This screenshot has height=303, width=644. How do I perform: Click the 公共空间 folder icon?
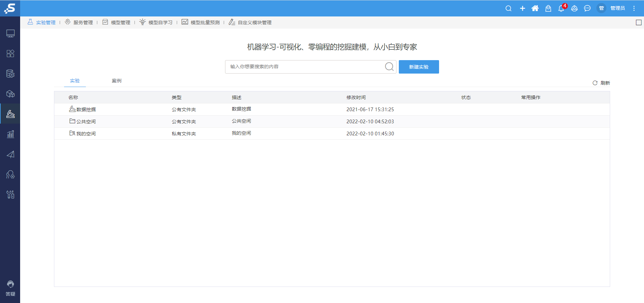[72, 121]
